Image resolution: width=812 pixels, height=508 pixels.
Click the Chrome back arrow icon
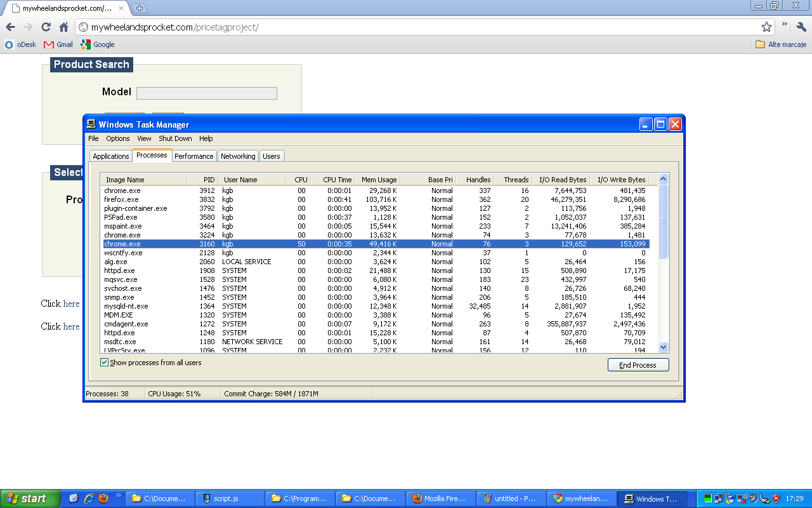click(10, 27)
